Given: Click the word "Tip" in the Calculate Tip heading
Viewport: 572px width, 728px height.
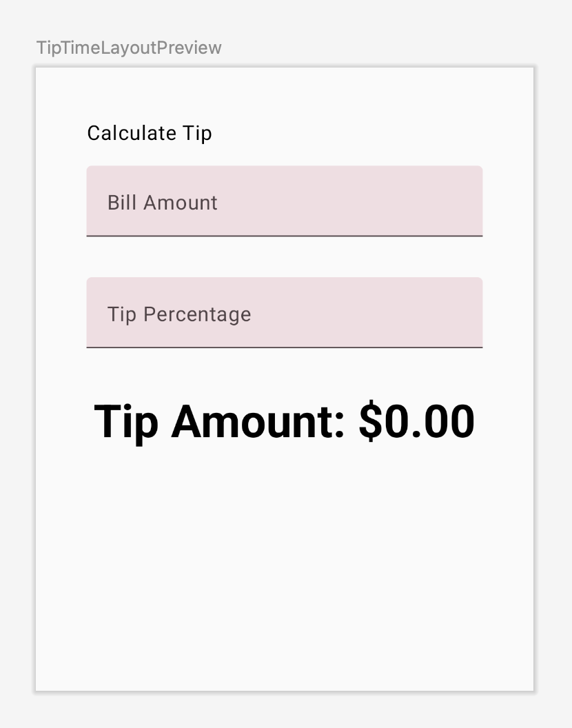Looking at the screenshot, I should 198,133.
